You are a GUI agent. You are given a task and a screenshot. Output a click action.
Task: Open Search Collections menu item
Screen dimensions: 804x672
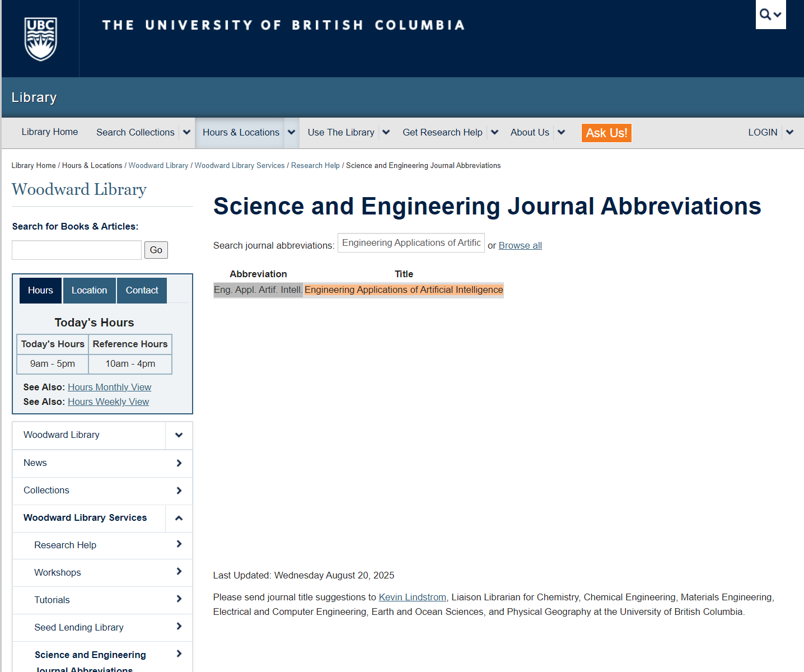tap(135, 133)
